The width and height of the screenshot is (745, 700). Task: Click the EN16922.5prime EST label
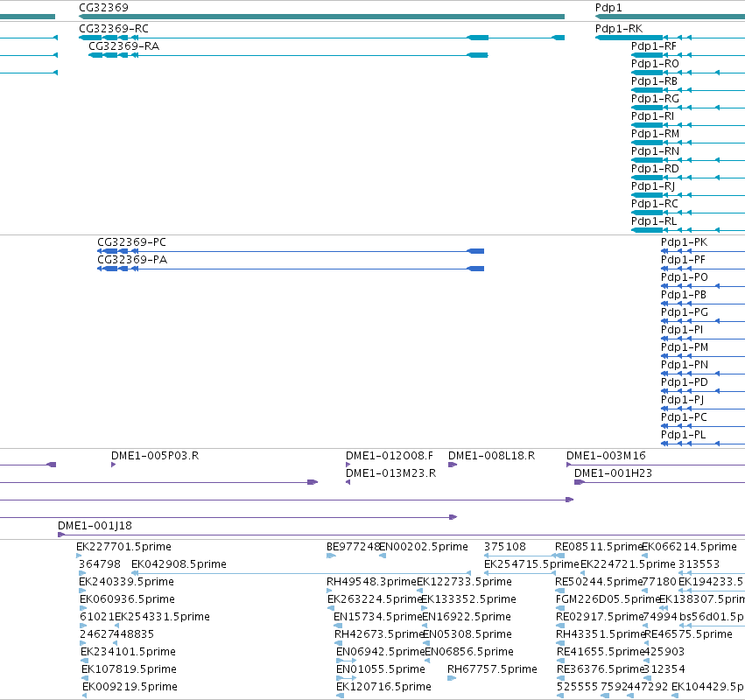467,617
